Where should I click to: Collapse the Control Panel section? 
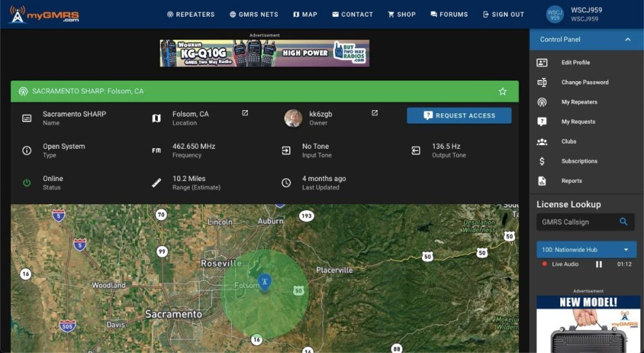[x=627, y=39]
